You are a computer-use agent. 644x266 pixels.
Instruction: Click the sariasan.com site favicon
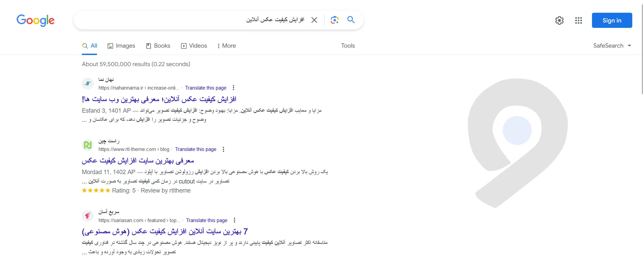coord(88,216)
